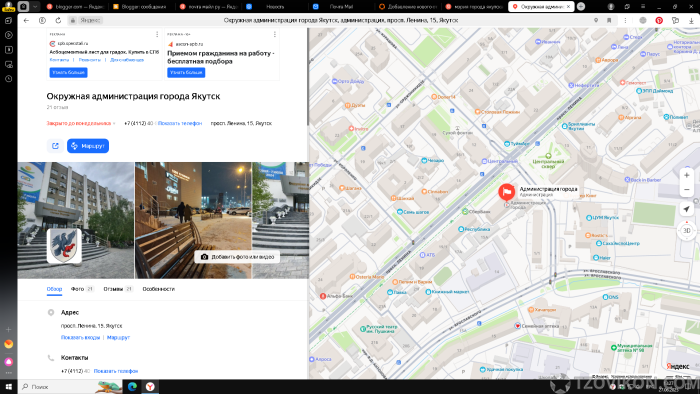Go back with the browser arrow
The height and width of the screenshot is (394, 700).
coord(26,21)
